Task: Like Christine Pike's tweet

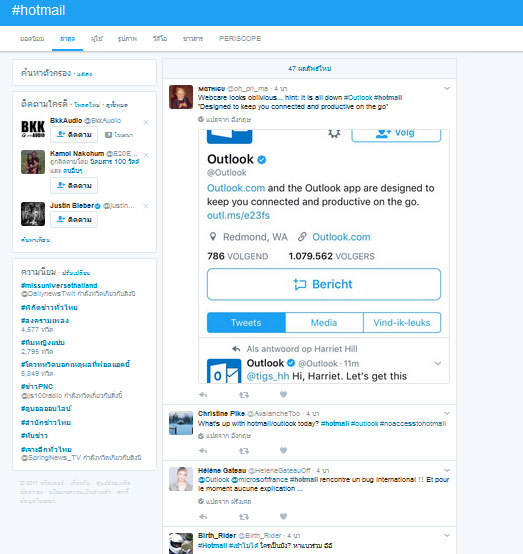Action: [283, 450]
